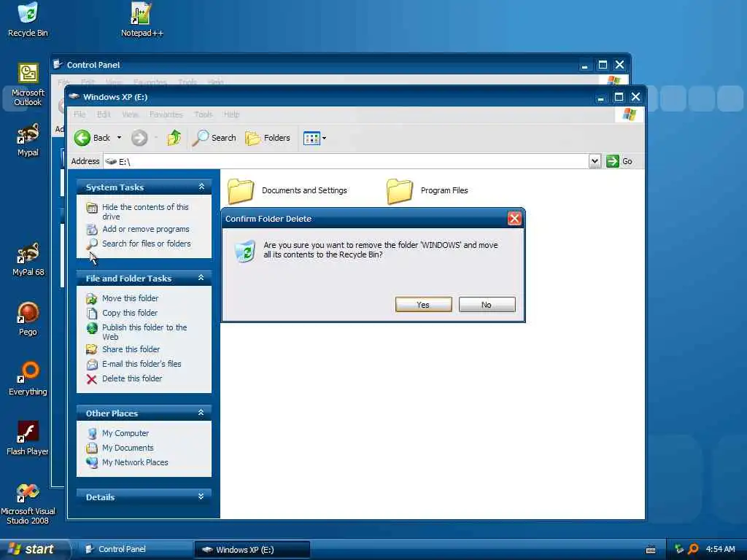Click the Forward arrow toolbar button
The image size is (747, 560).
(x=139, y=138)
